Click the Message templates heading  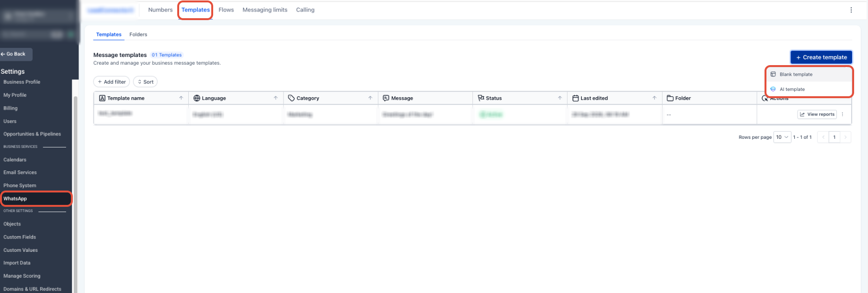point(120,55)
